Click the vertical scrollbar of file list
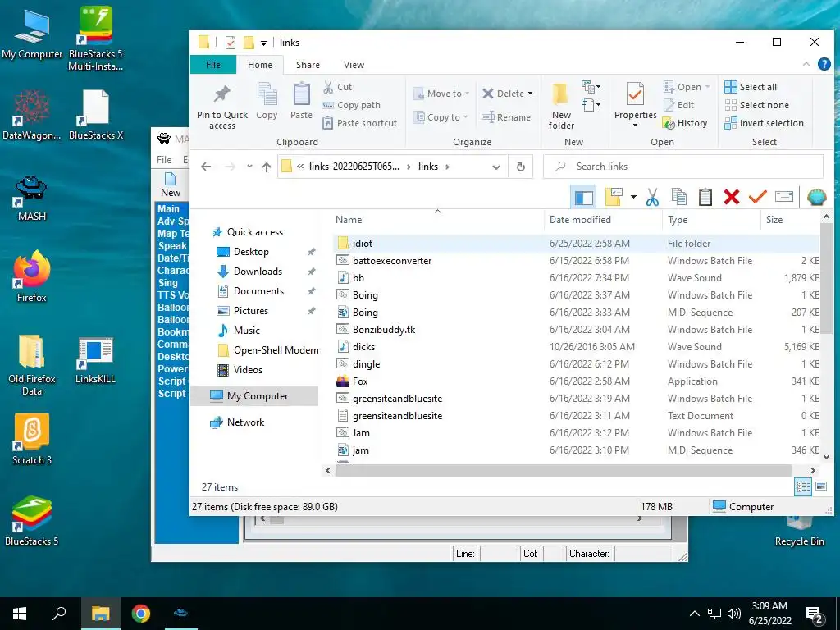Screen dimensions: 840x630 point(825,279)
